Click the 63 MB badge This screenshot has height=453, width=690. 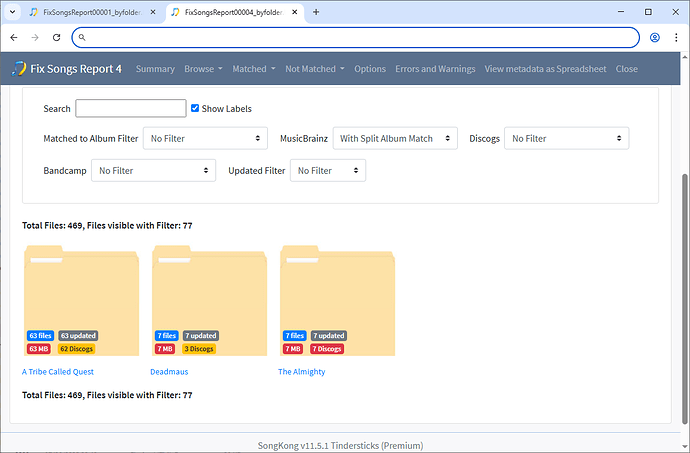tap(39, 349)
